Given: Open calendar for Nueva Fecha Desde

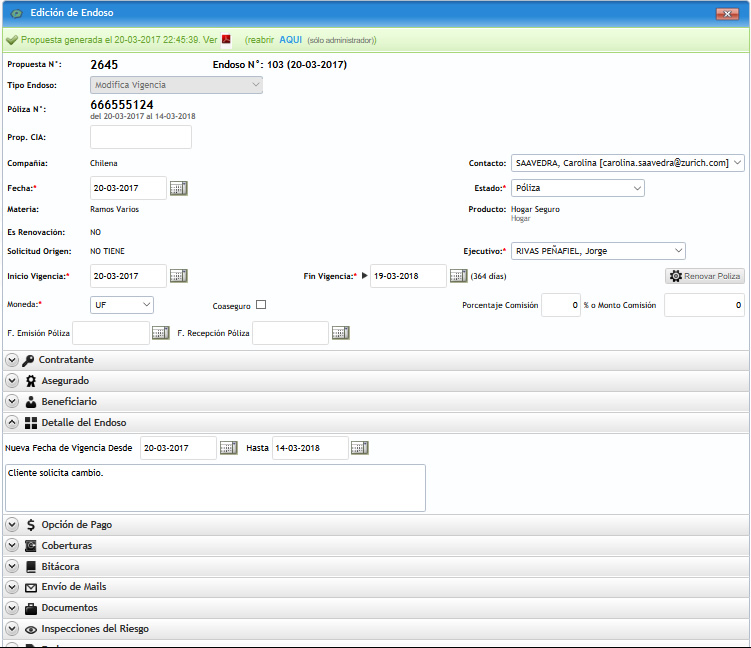Looking at the screenshot, I should 228,448.
